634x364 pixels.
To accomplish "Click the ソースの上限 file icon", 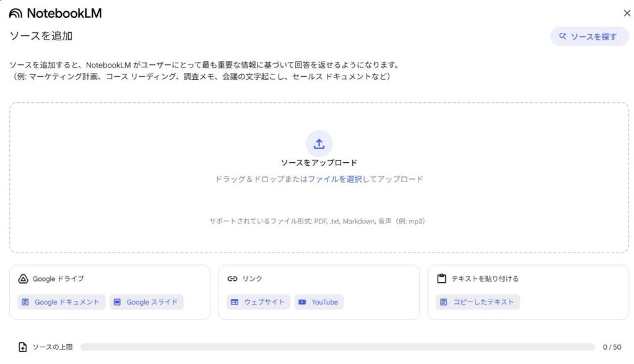I will (23, 347).
